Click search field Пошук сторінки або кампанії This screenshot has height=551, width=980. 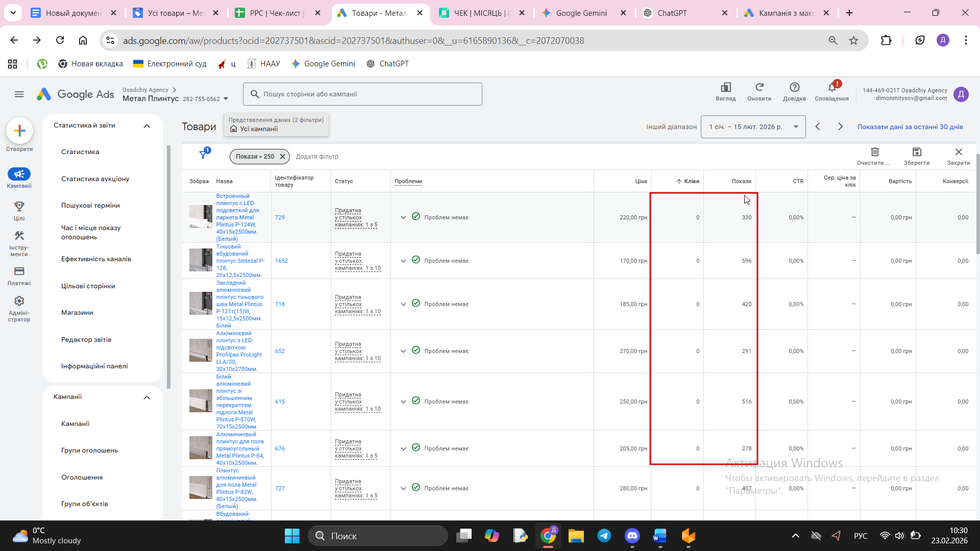(362, 94)
